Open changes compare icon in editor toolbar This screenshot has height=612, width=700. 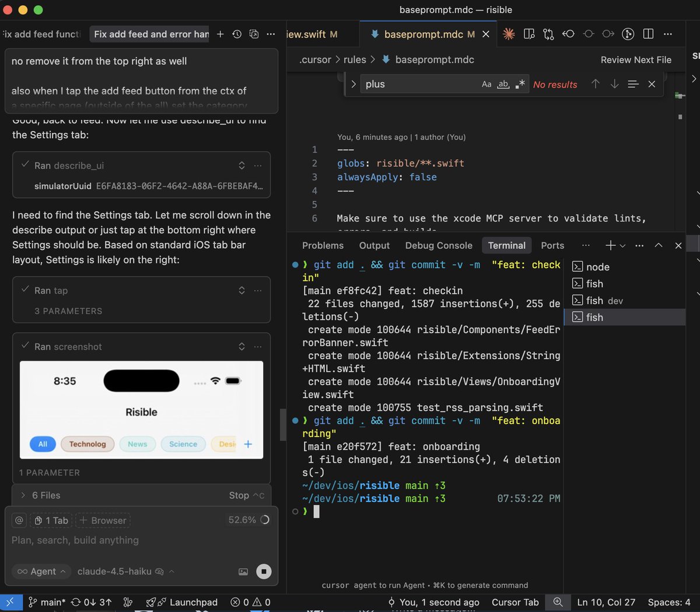coord(548,34)
